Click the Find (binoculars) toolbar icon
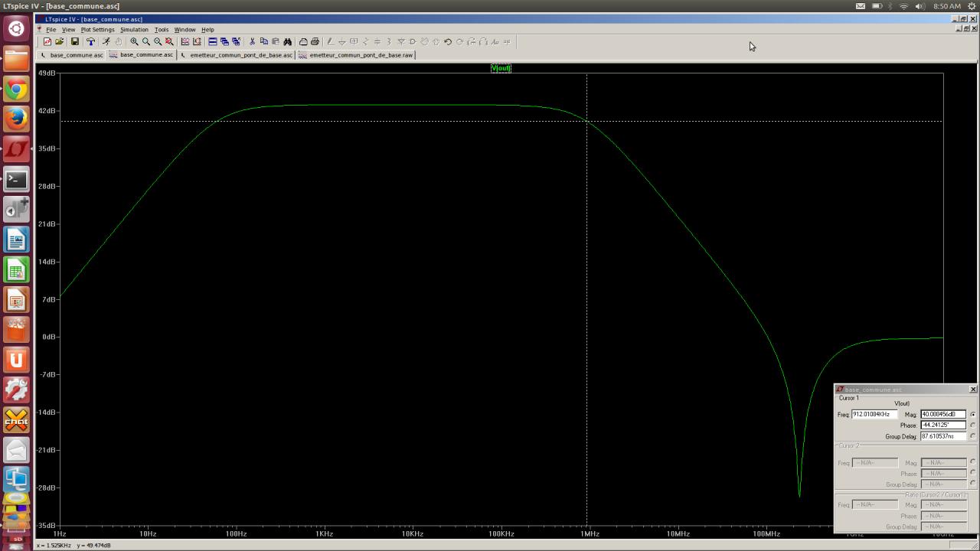 [x=287, y=42]
